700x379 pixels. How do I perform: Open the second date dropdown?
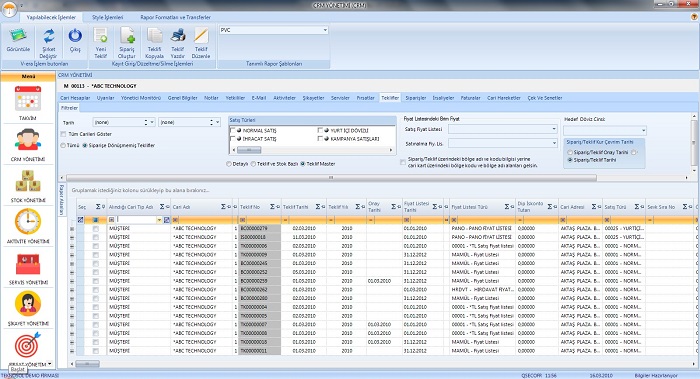(217, 122)
